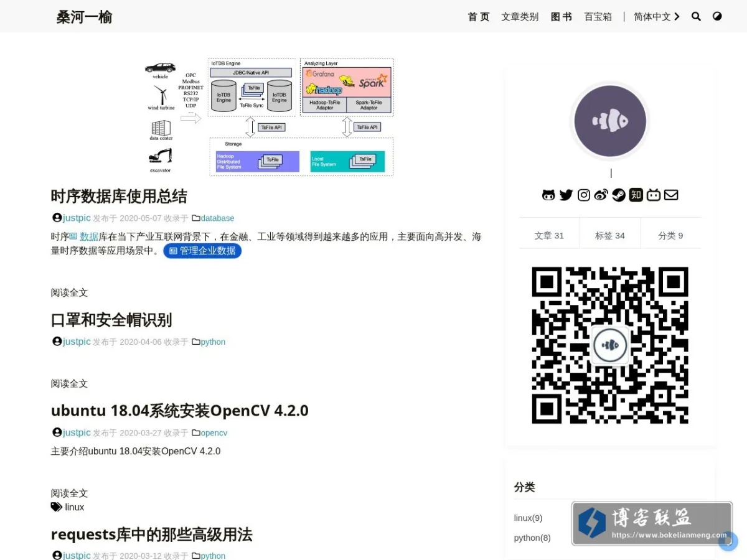
Task: Click the QR code image
Action: (x=610, y=345)
